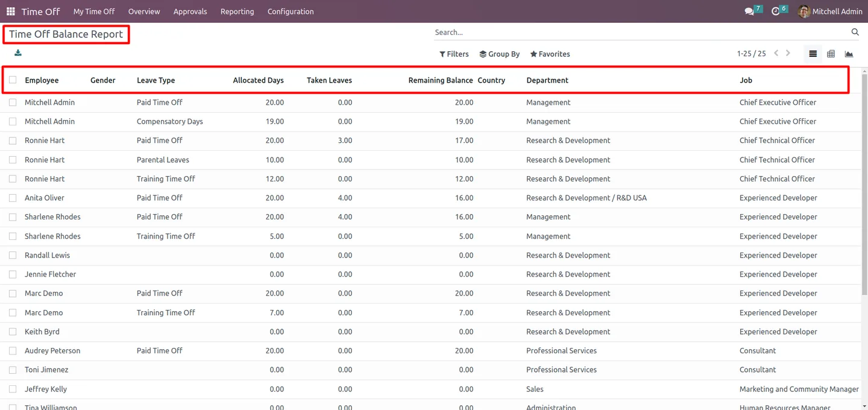
Task: Open the Configuration menu
Action: (x=291, y=11)
